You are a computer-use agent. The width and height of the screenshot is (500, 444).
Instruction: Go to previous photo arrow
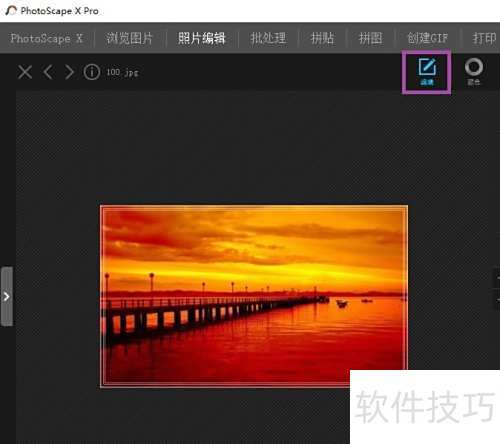(48, 72)
